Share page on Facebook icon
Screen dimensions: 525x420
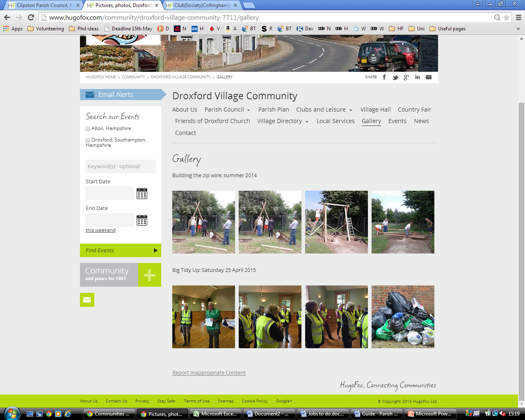point(384,77)
